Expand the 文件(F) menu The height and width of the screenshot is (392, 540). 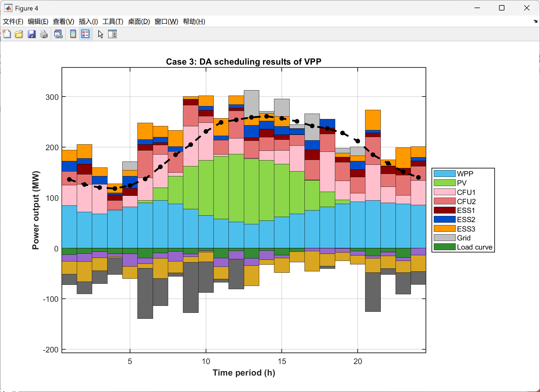[13, 22]
